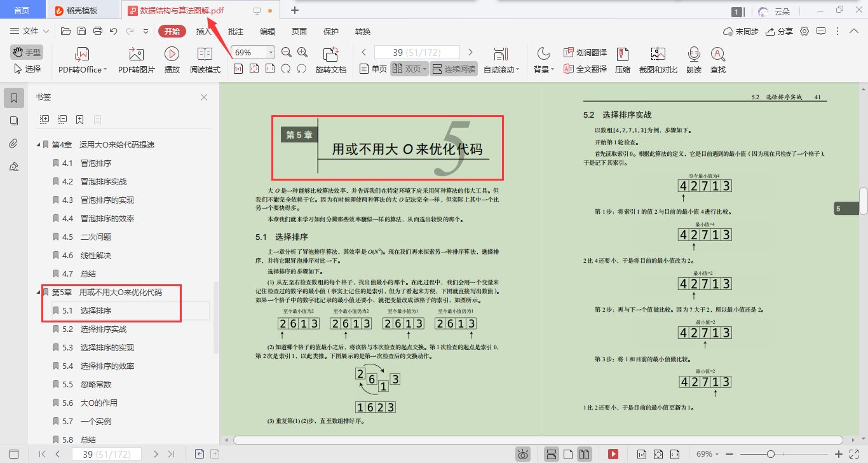Click 全文翻译 full-text translation
The width and height of the screenshot is (868, 463).
pyautogui.click(x=585, y=69)
